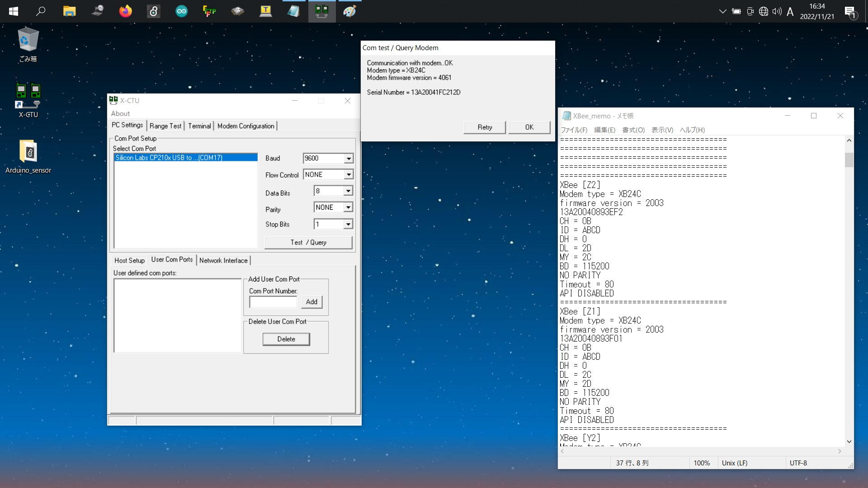Viewport: 868px width, 488px height.
Task: Open Arduino IDE taskbar icon
Action: [x=181, y=11]
